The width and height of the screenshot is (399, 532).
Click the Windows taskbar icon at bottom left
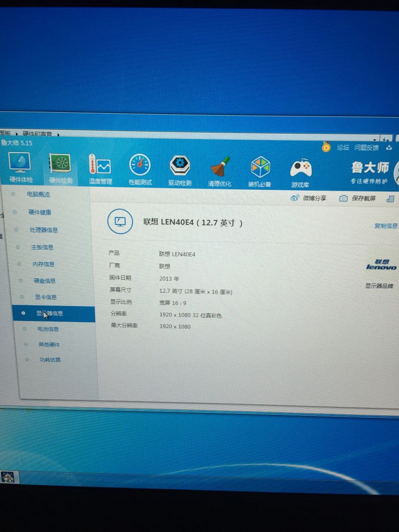pos(7,478)
